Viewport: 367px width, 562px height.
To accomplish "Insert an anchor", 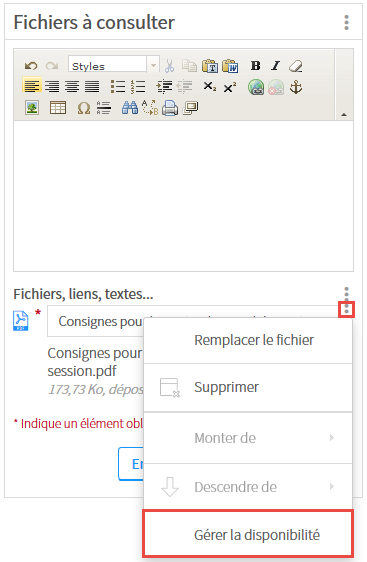I will pyautogui.click(x=296, y=87).
